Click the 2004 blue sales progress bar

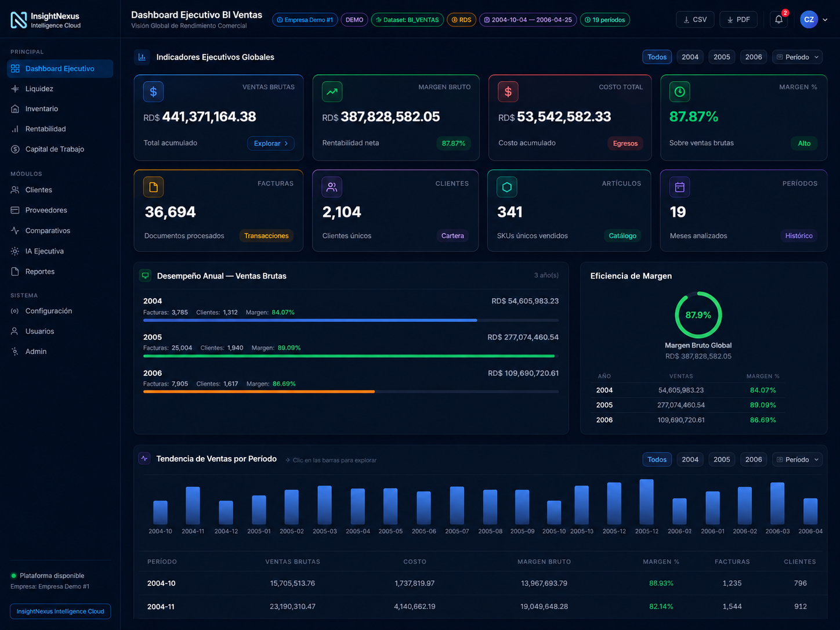pyautogui.click(x=310, y=320)
